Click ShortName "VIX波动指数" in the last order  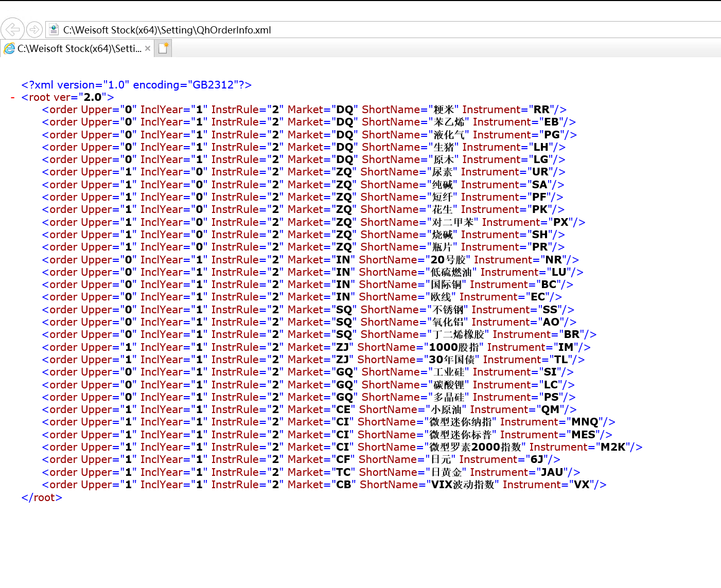click(x=462, y=485)
